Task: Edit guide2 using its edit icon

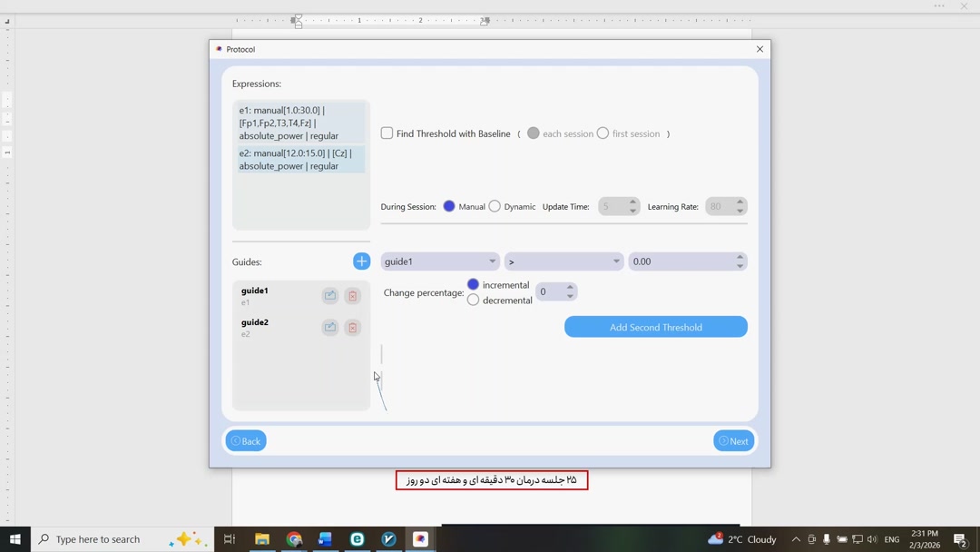Action: 330,327
